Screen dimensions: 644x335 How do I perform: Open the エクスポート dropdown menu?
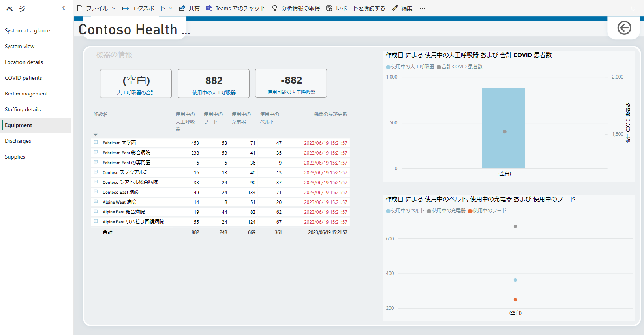point(147,8)
